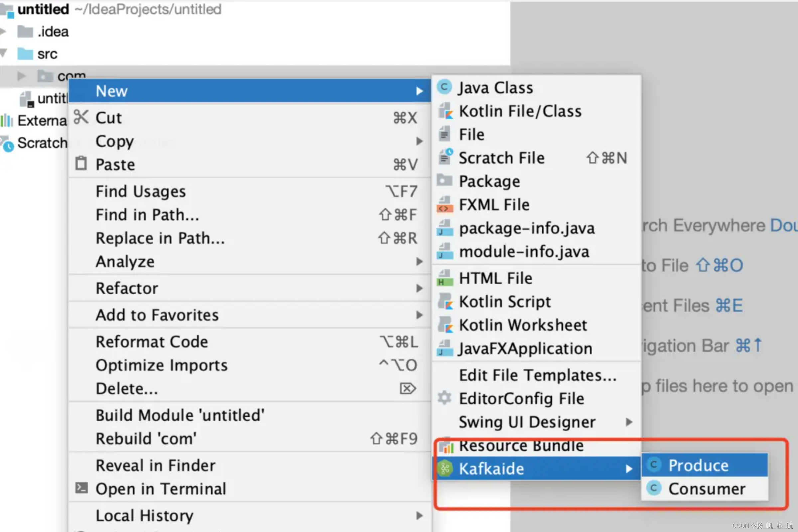Expand the Swing UI Designer submenu arrow
This screenshot has width=798, height=532.
point(629,422)
